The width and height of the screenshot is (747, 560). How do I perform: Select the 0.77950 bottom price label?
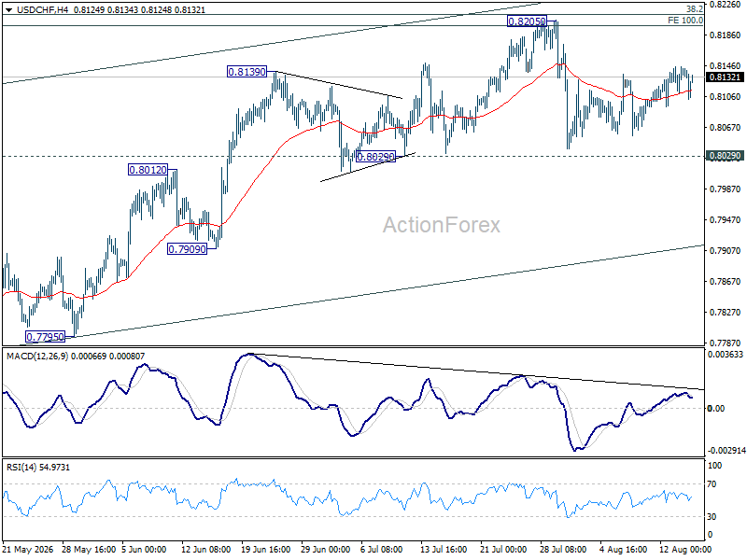[x=45, y=337]
